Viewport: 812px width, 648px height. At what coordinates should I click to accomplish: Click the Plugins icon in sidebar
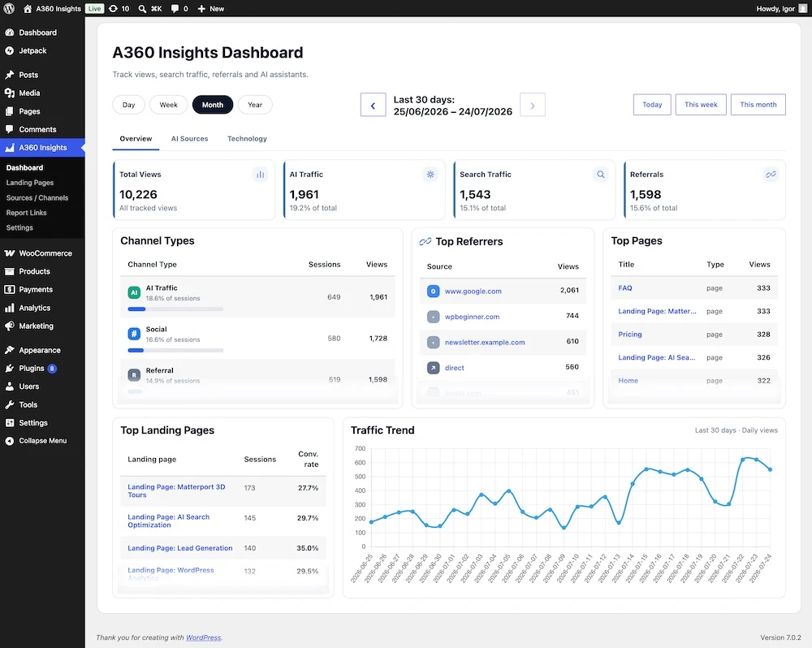point(9,368)
